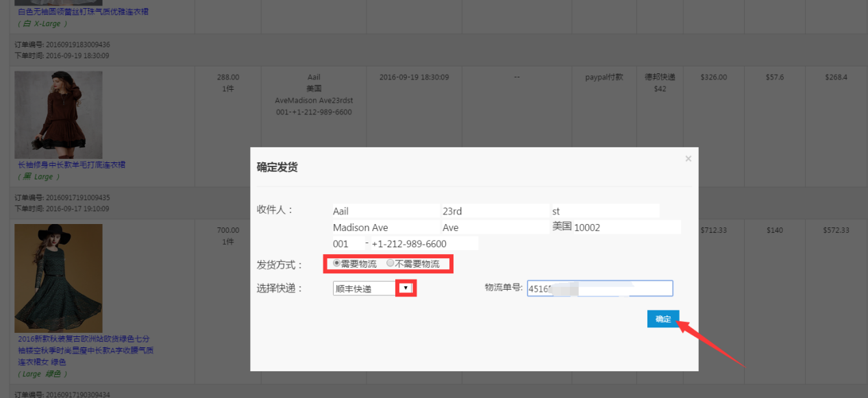The image size is (868, 398).
Task: Click the 德邦快递 shipping cell
Action: (660, 77)
